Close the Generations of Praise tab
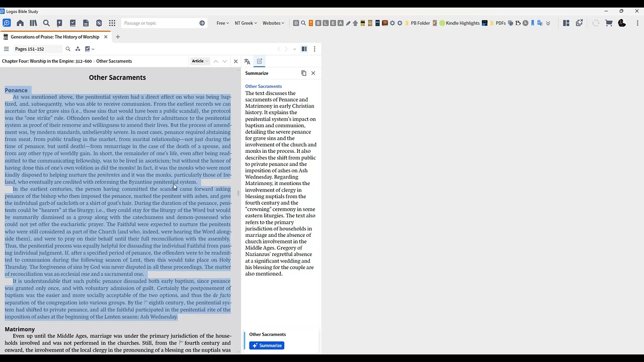The image size is (644, 362). [x=106, y=37]
